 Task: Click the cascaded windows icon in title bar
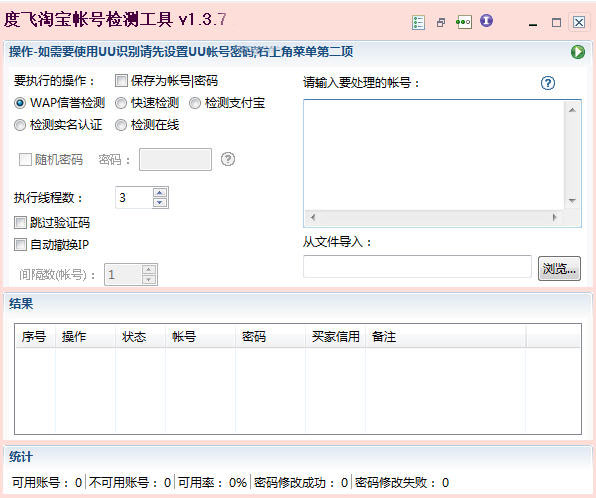[x=441, y=23]
